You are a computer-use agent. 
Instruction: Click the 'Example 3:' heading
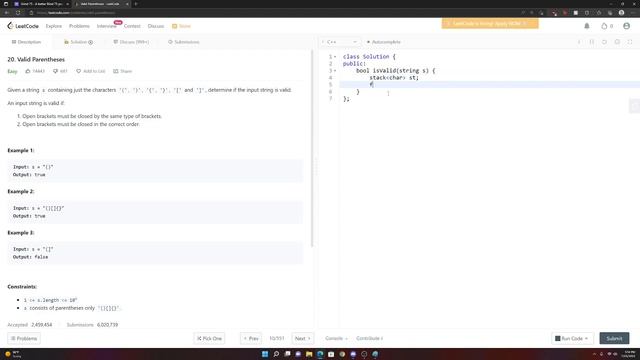[x=21, y=233]
